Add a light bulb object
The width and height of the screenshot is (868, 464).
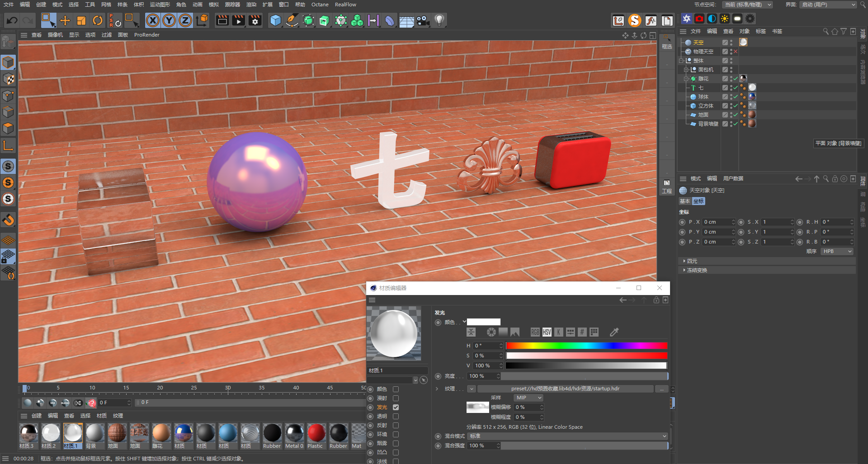(x=439, y=20)
